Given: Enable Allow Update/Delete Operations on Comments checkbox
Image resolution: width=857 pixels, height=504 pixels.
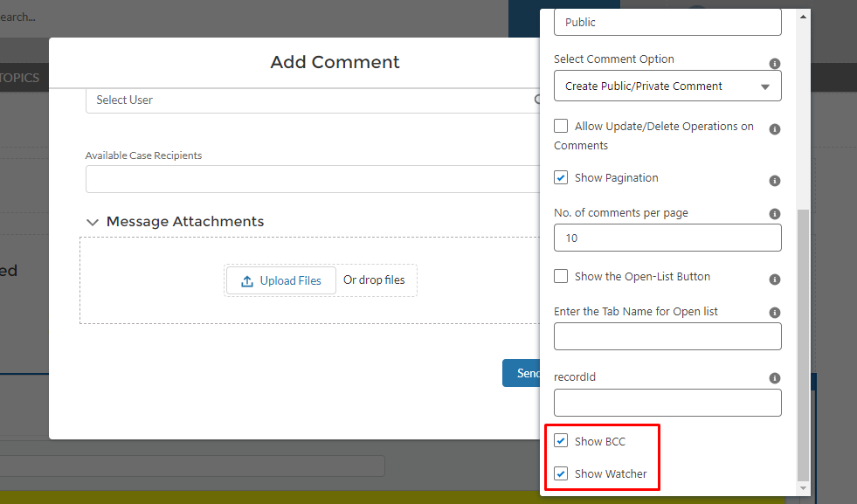Looking at the screenshot, I should (561, 127).
